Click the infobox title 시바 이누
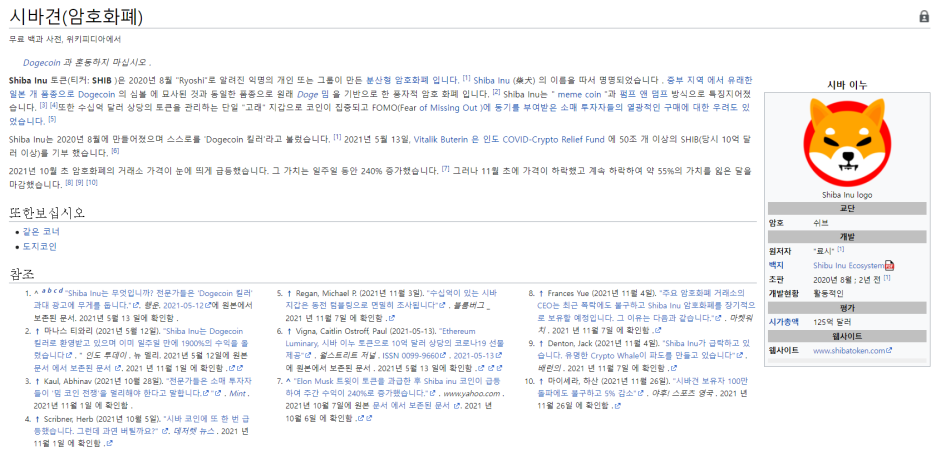 (x=847, y=85)
